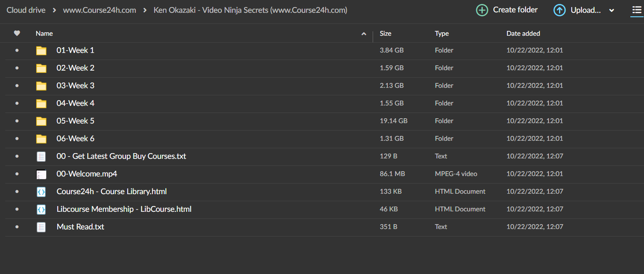Click the 351 B size value
This screenshot has width=644, height=274.
(x=389, y=227)
